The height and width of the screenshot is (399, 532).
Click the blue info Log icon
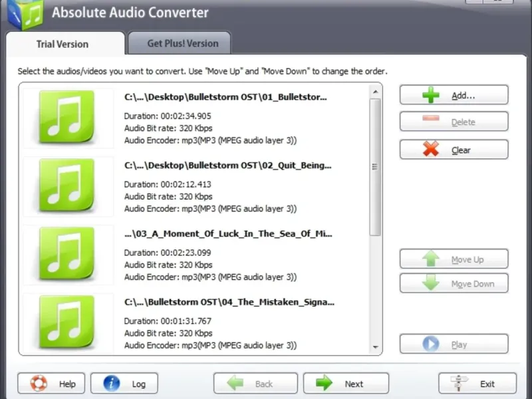(x=112, y=384)
